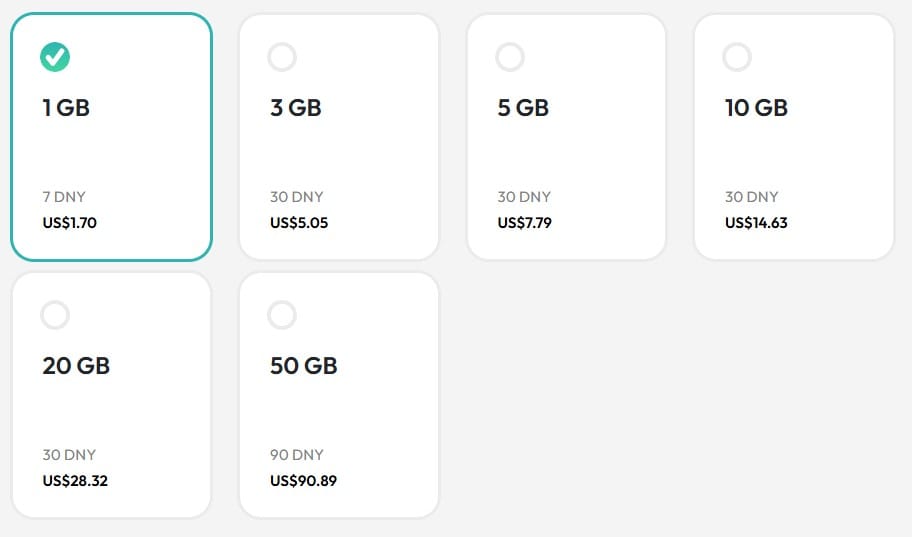912x537 pixels.
Task: Click the 10 GB heading text
Action: coord(756,108)
